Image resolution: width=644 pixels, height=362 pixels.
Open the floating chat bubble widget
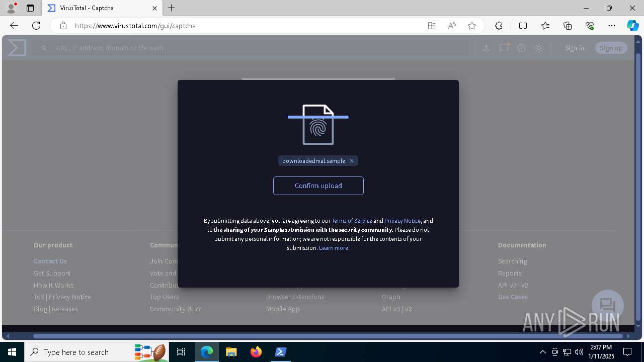(x=608, y=306)
